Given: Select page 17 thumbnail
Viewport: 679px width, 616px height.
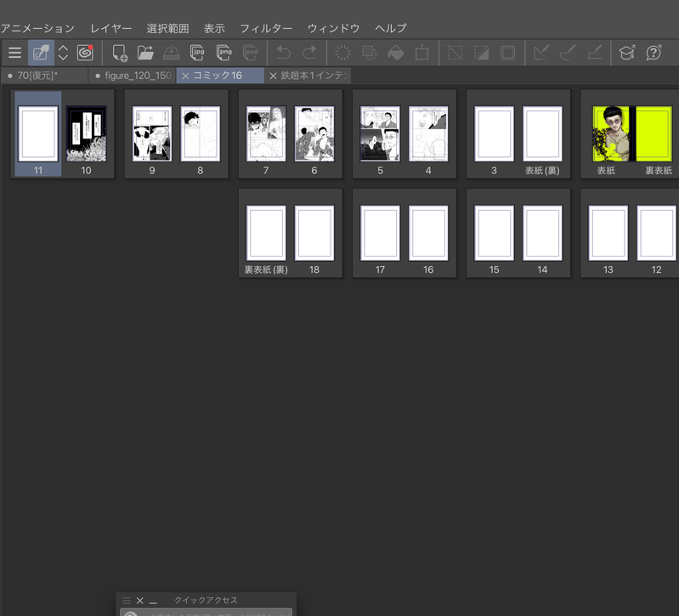Looking at the screenshot, I should pyautogui.click(x=380, y=233).
